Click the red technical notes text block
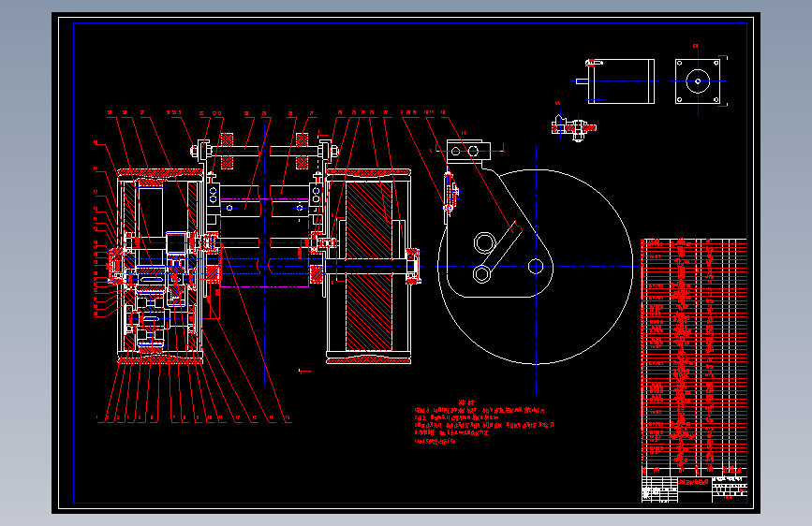812x526 pixels. [484, 422]
